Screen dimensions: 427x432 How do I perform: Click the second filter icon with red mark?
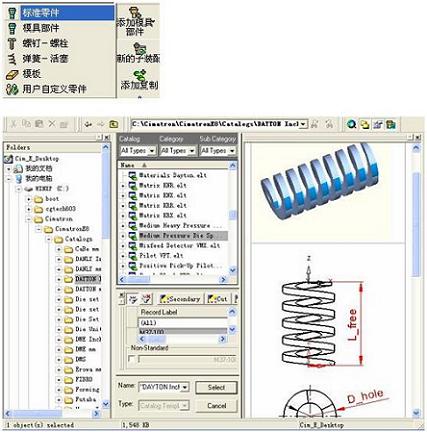point(146,299)
